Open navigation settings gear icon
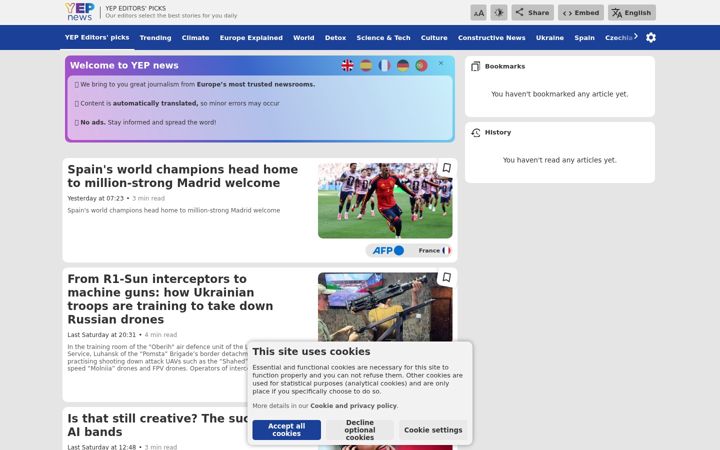Viewport: 720px width, 450px height. [x=651, y=38]
